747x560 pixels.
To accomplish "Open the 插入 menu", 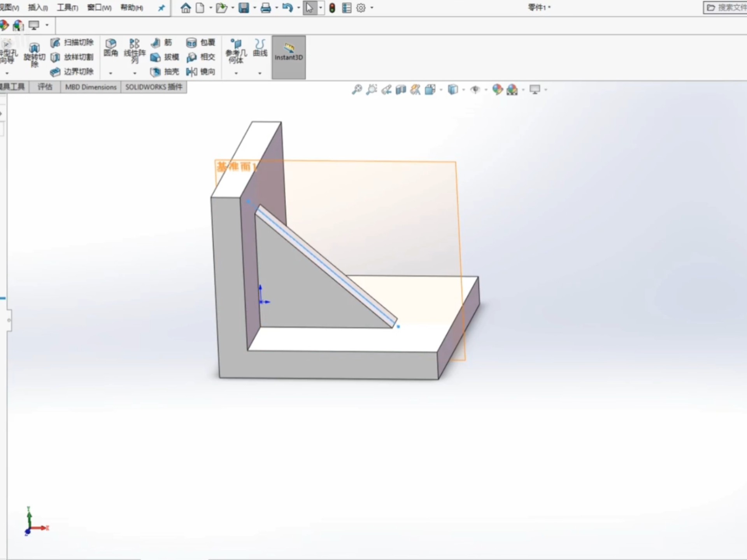I will tap(37, 7).
